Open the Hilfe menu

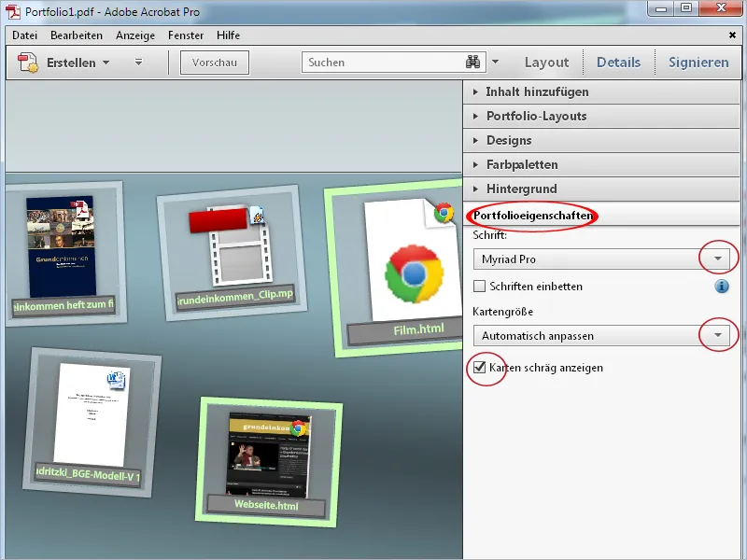pyautogui.click(x=228, y=35)
